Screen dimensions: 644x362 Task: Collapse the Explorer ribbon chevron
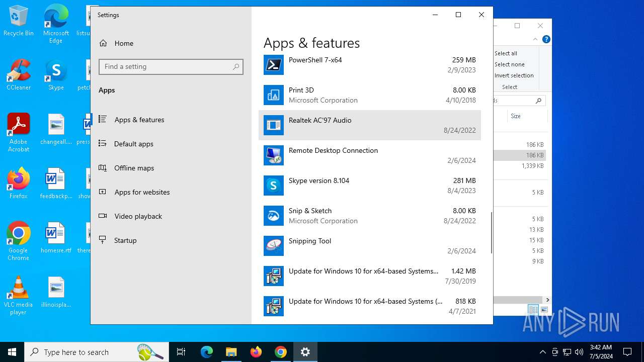(535, 39)
